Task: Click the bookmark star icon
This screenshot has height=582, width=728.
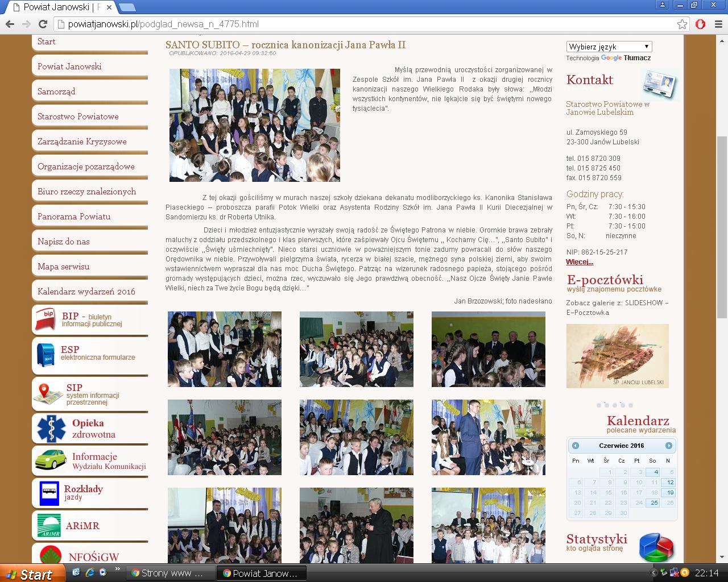Action: 682,24
